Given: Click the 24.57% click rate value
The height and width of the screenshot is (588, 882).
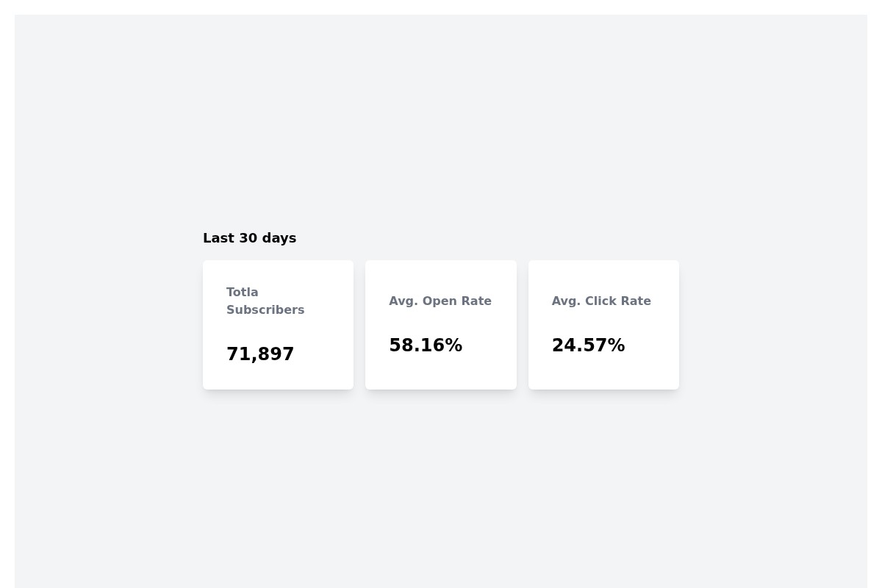Looking at the screenshot, I should point(588,345).
